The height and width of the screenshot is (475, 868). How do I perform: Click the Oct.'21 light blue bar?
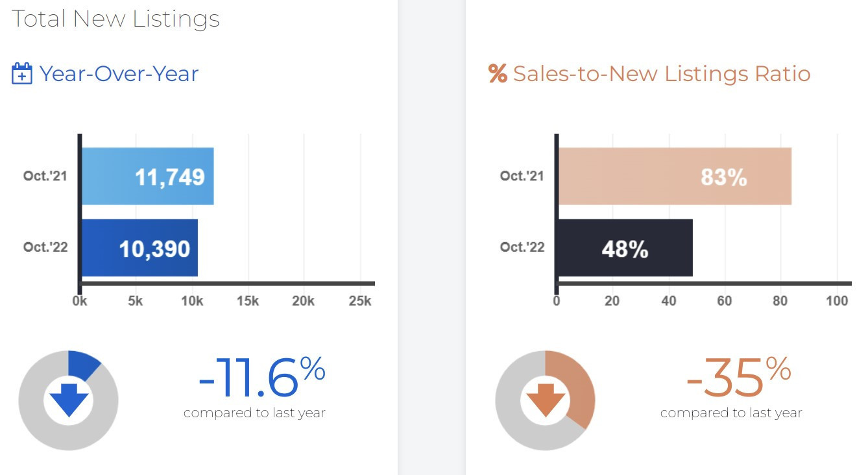(x=148, y=176)
